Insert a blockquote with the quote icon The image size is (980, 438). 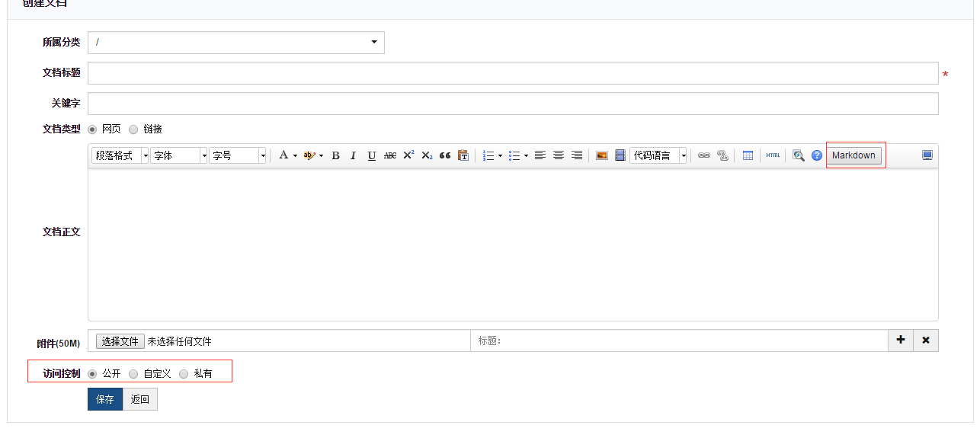[445, 155]
